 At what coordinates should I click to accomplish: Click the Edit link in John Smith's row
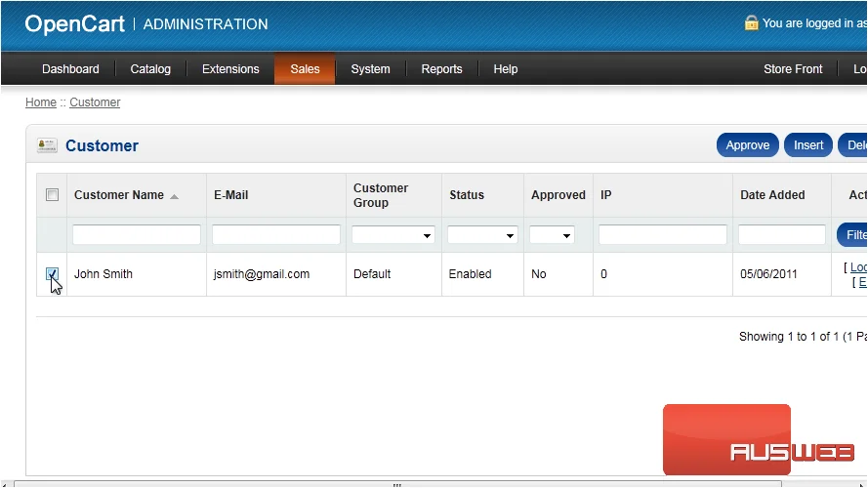tap(862, 282)
